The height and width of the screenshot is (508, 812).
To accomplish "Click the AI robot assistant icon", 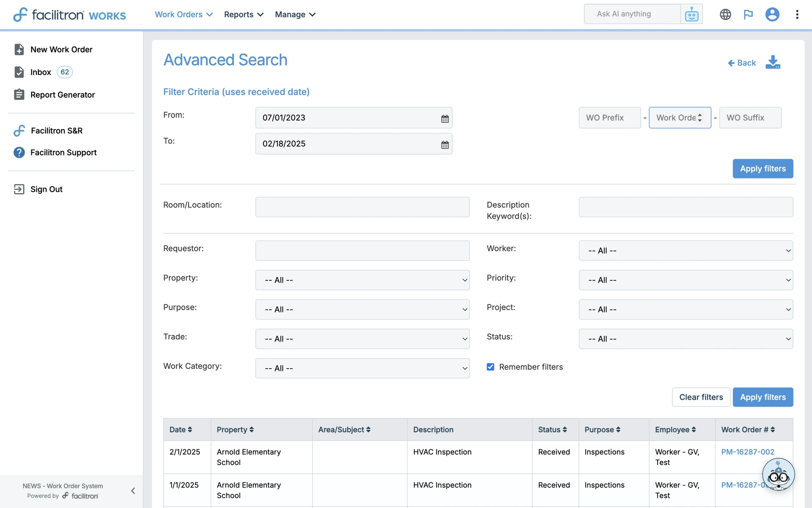I will pyautogui.click(x=691, y=14).
